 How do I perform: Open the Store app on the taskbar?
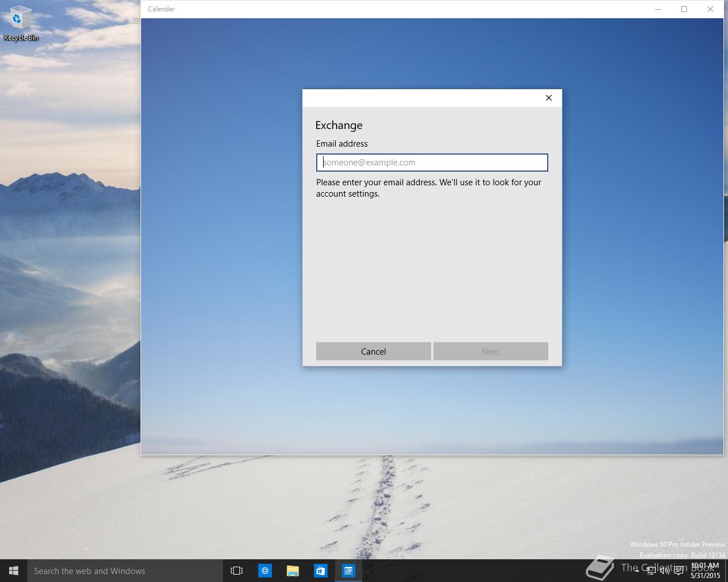320,571
